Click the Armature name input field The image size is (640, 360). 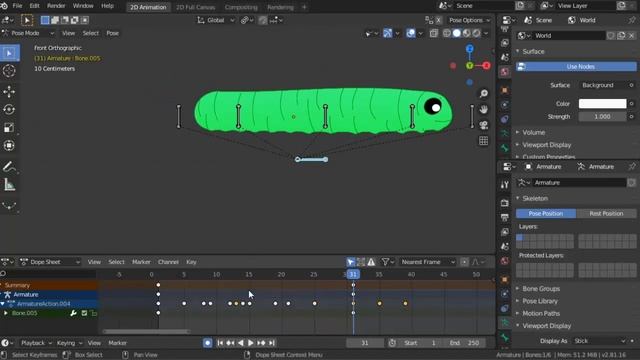pos(579,182)
